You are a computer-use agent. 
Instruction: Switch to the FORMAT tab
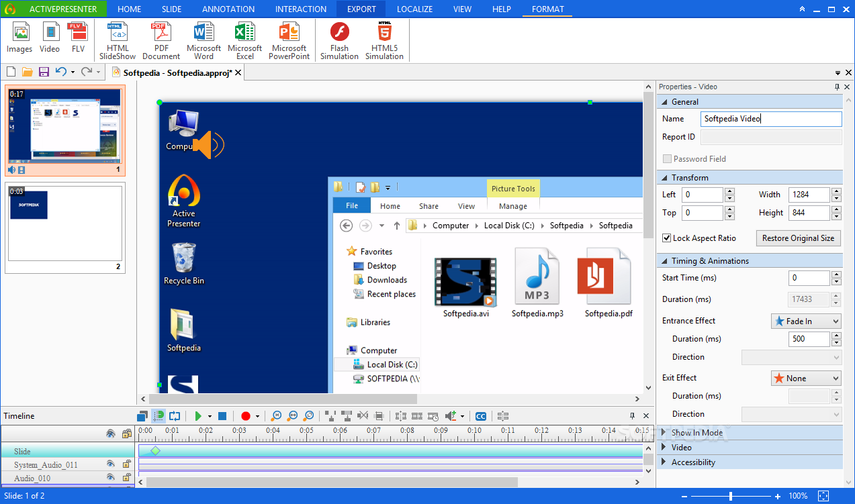click(x=548, y=9)
